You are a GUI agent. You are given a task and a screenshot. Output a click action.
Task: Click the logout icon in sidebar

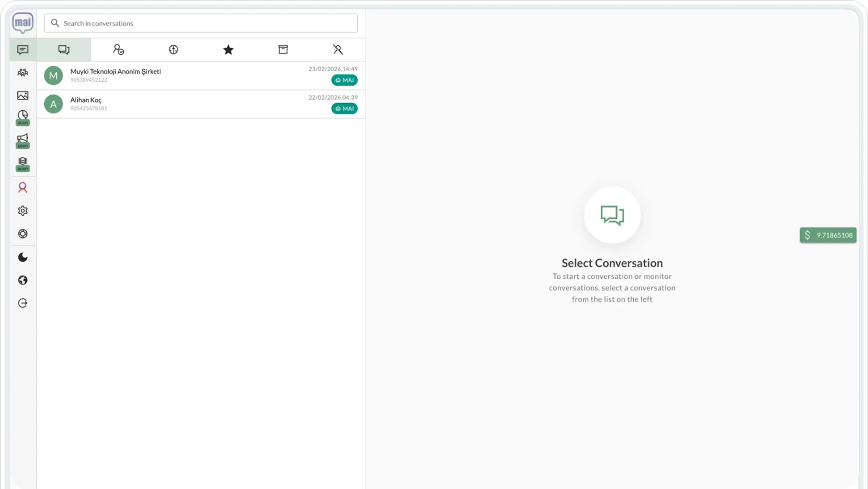coord(22,303)
